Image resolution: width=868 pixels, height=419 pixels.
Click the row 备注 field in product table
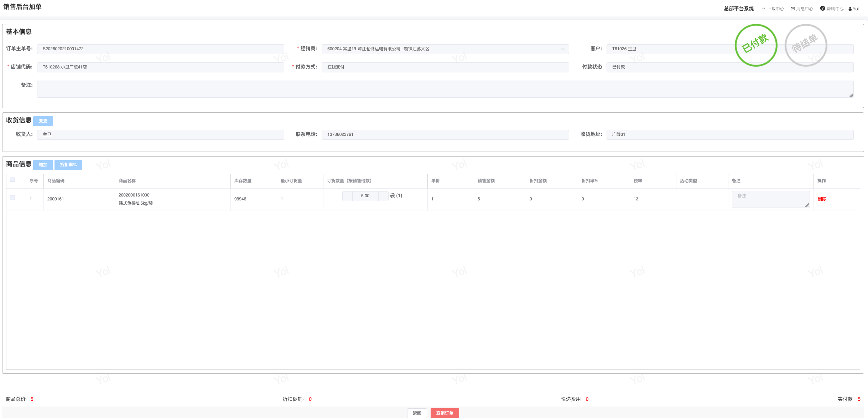tap(770, 199)
